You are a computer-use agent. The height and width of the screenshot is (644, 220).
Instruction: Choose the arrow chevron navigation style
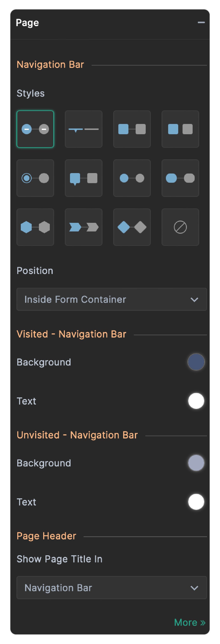pyautogui.click(x=84, y=227)
